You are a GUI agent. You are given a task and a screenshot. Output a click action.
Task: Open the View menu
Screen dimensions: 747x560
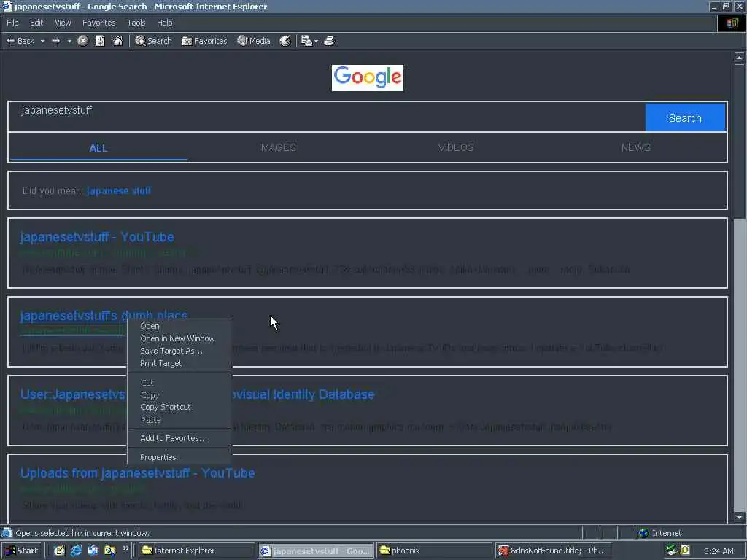coord(63,23)
